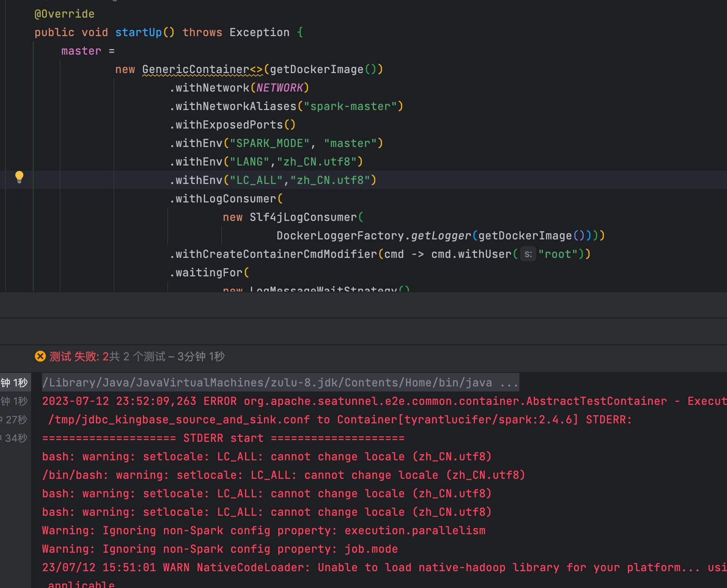Viewport: 727px width, 588px height.
Task: Click the getLogger italic method call
Action: point(441,236)
